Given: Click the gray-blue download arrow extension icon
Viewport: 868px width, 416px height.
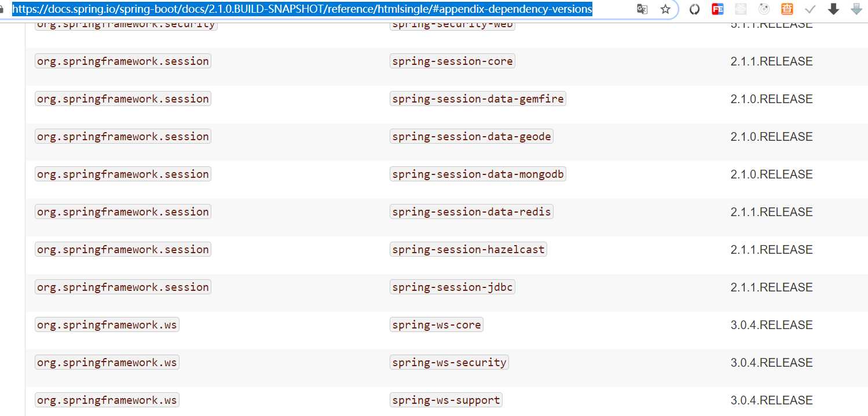Looking at the screenshot, I should click(856, 9).
